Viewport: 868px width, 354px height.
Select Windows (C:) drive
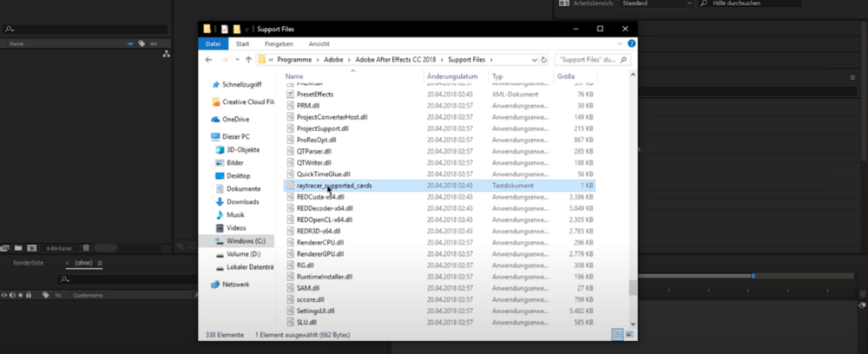(x=246, y=240)
